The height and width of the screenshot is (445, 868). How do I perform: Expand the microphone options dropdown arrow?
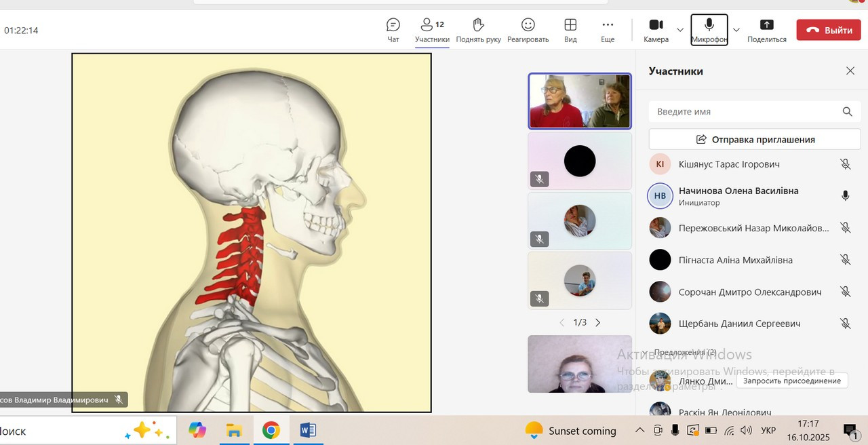[x=736, y=30]
